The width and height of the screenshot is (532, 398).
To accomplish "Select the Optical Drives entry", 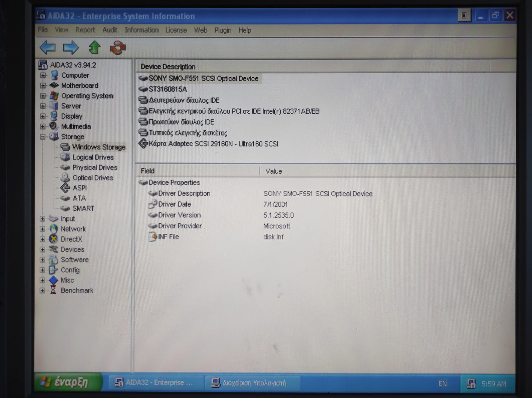I will (x=92, y=177).
